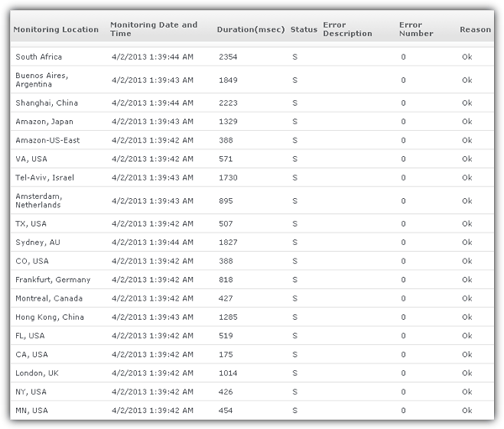
Task: Select the Sydney, AU location cell
Action: pyautogui.click(x=38, y=242)
